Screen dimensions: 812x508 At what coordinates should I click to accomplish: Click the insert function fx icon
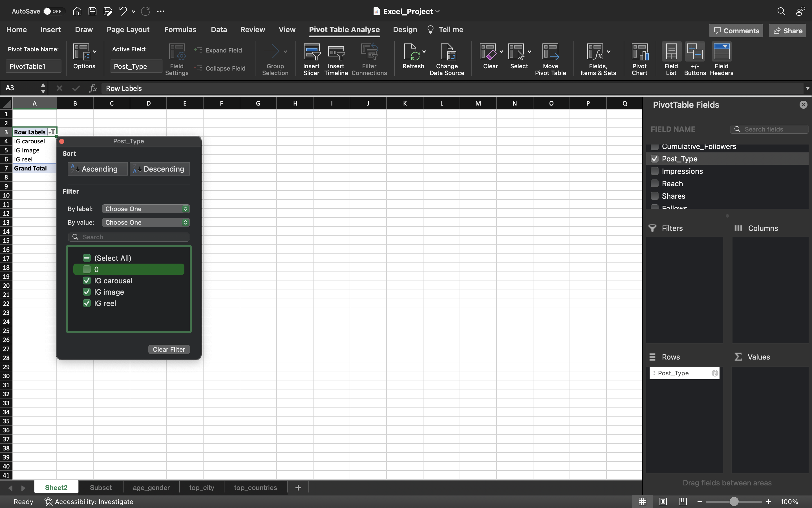pyautogui.click(x=93, y=88)
